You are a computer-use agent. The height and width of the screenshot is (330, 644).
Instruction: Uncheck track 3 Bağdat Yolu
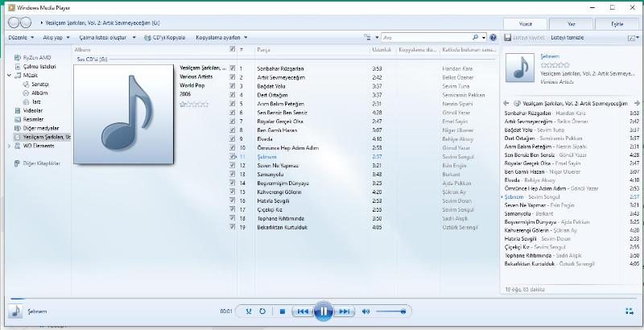233,86
